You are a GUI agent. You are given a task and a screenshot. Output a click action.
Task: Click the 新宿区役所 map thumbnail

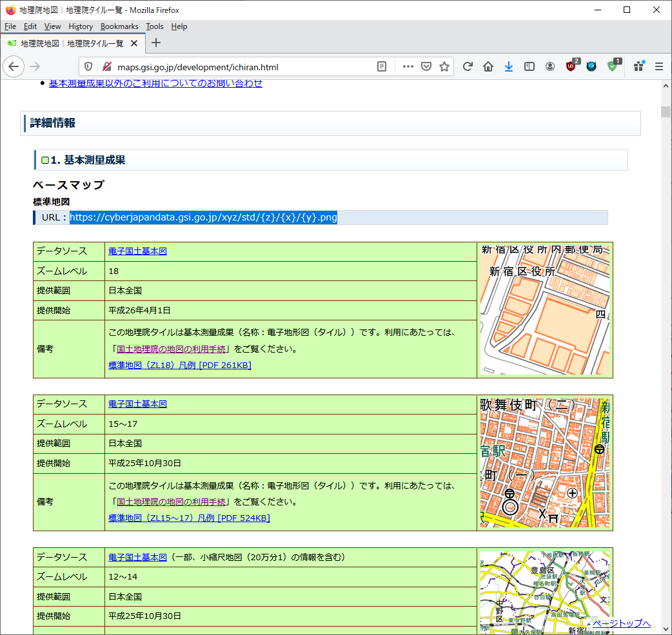tap(545, 309)
